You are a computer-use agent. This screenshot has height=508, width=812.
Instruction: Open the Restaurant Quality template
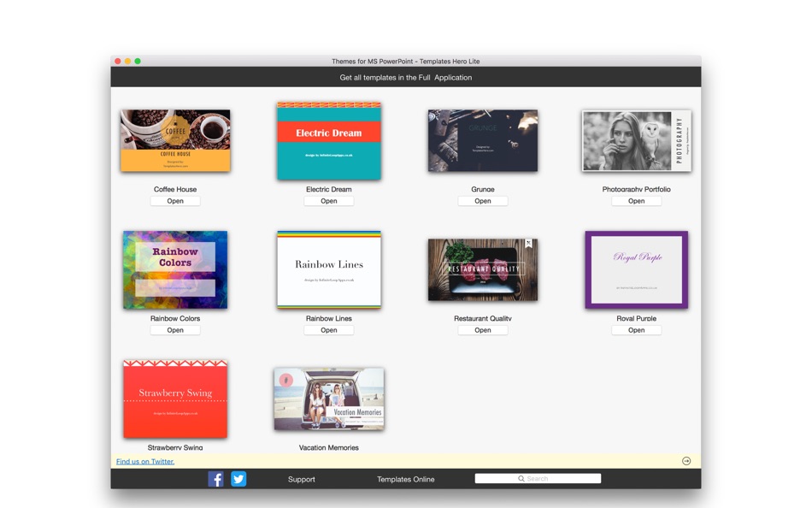click(483, 330)
